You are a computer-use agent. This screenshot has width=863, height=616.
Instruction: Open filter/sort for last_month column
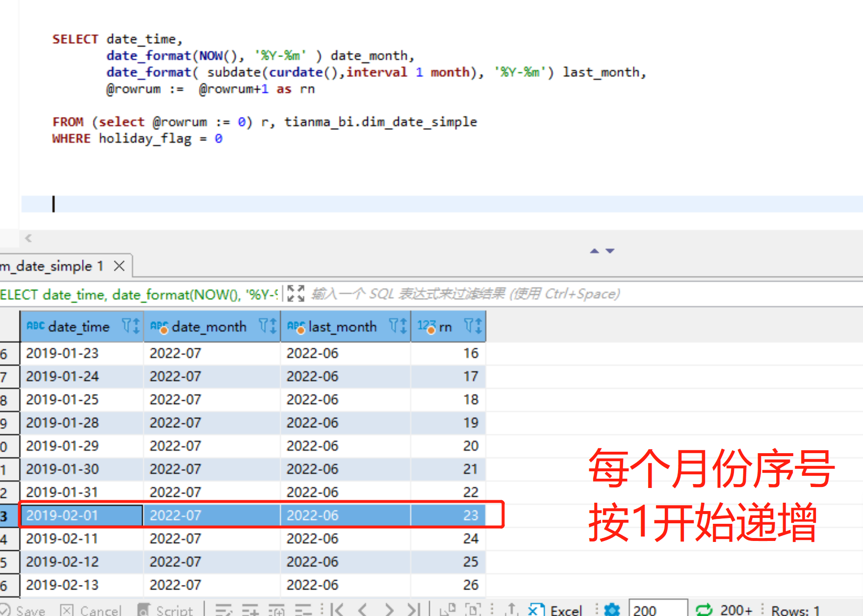coord(398,326)
